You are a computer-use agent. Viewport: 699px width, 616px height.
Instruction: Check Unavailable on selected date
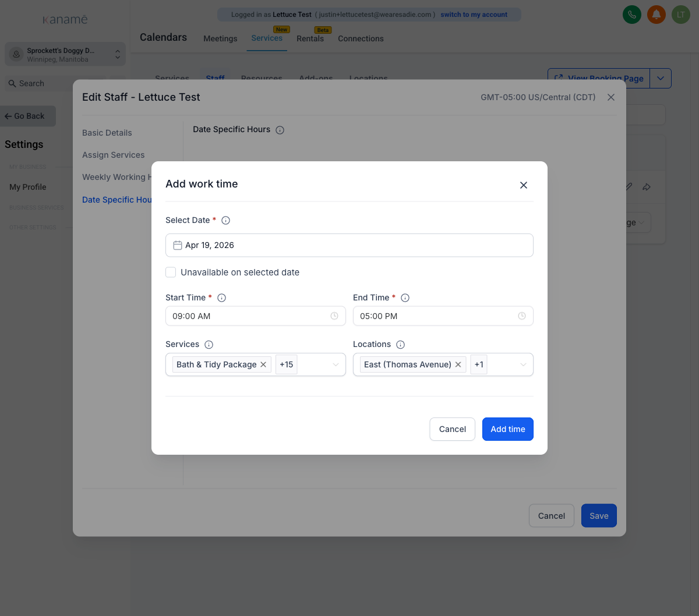click(171, 272)
